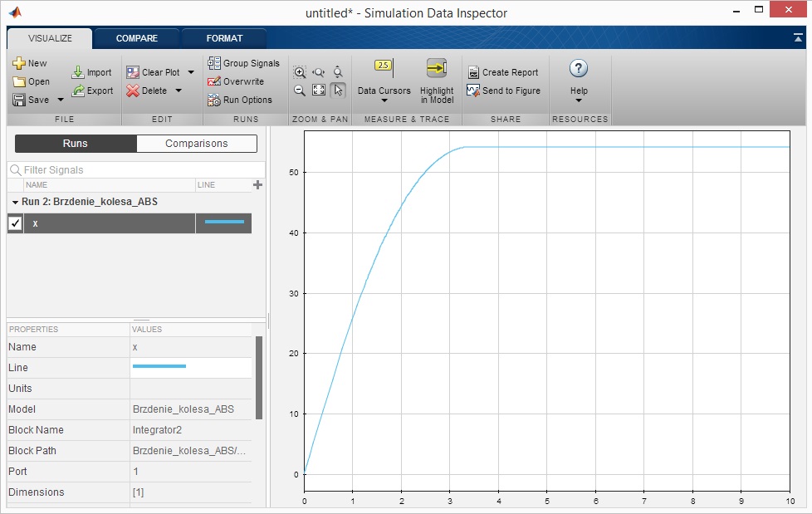This screenshot has height=514, width=812.
Task: Click the Model value Brzdenie_kolesa_ABS
Action: [x=183, y=409]
